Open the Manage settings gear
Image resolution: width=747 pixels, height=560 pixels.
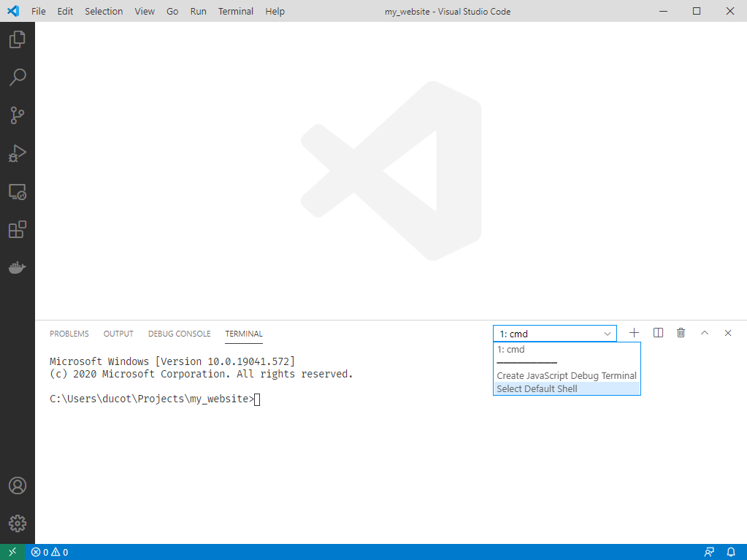pyautogui.click(x=17, y=523)
